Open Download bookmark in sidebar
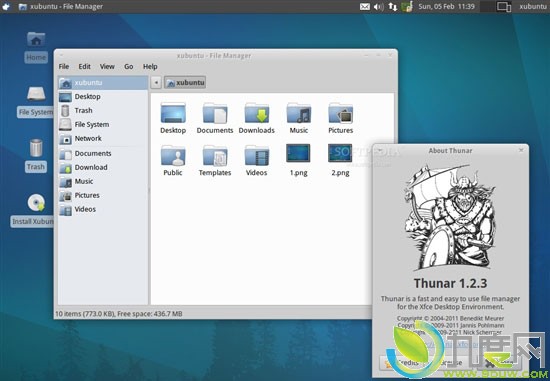This screenshot has width=550, height=381. [103, 168]
